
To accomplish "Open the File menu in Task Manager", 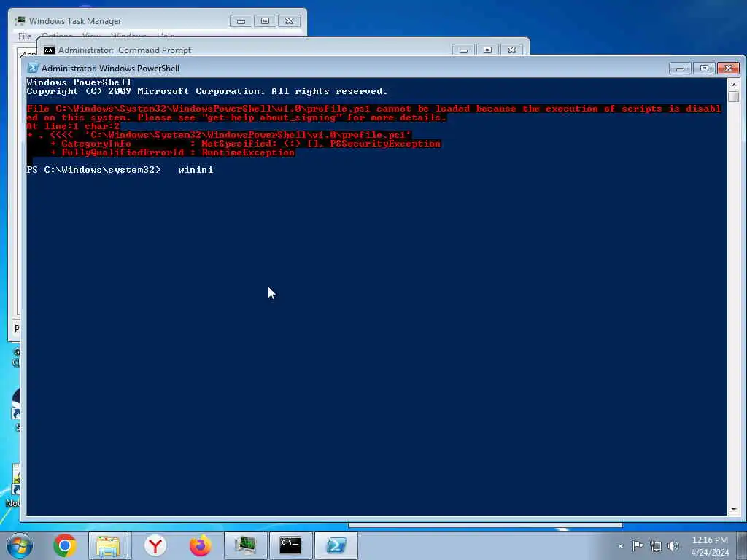I will (24, 36).
